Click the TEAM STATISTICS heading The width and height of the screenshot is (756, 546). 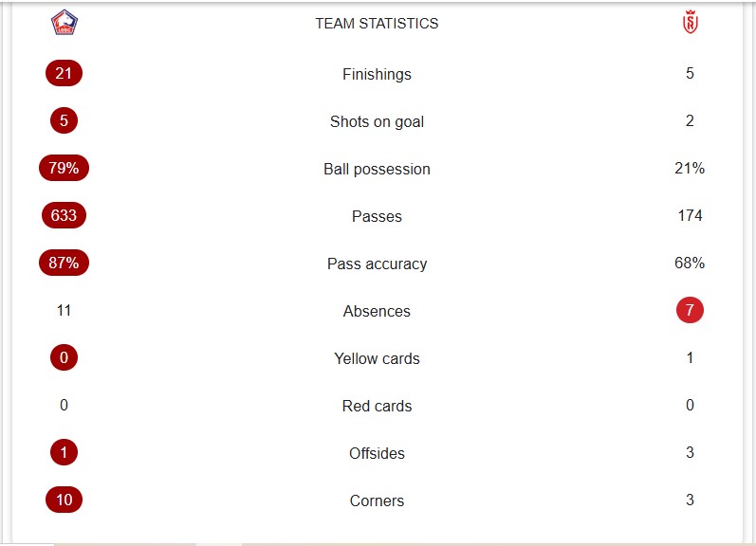[377, 23]
